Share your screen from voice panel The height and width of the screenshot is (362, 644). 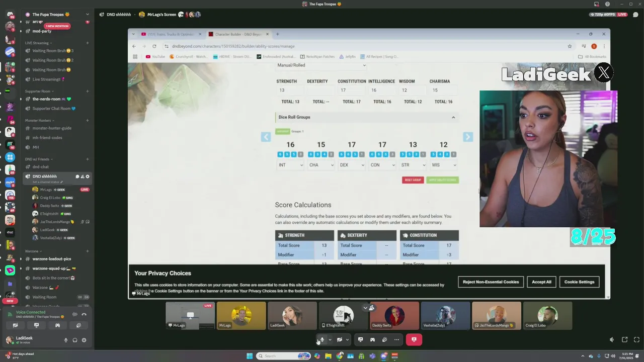tap(36, 325)
